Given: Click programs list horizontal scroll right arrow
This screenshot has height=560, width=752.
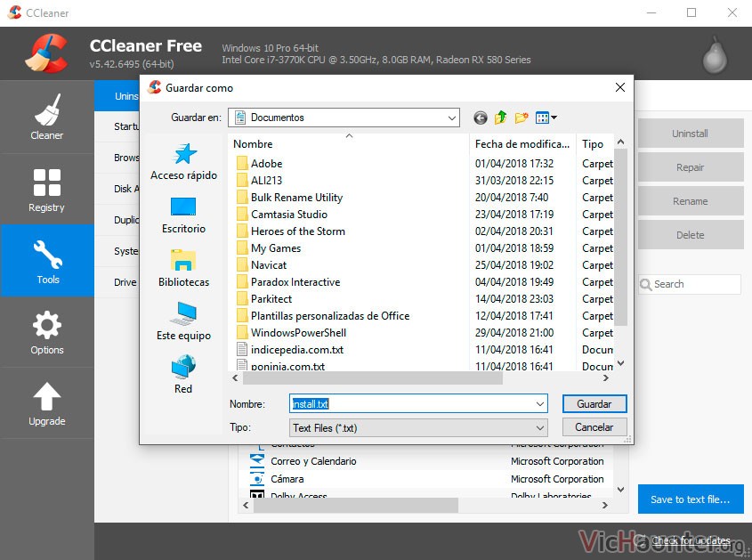Looking at the screenshot, I should pos(605,506).
